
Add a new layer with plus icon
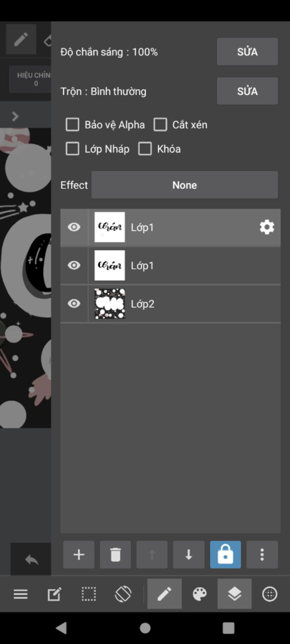point(78,555)
